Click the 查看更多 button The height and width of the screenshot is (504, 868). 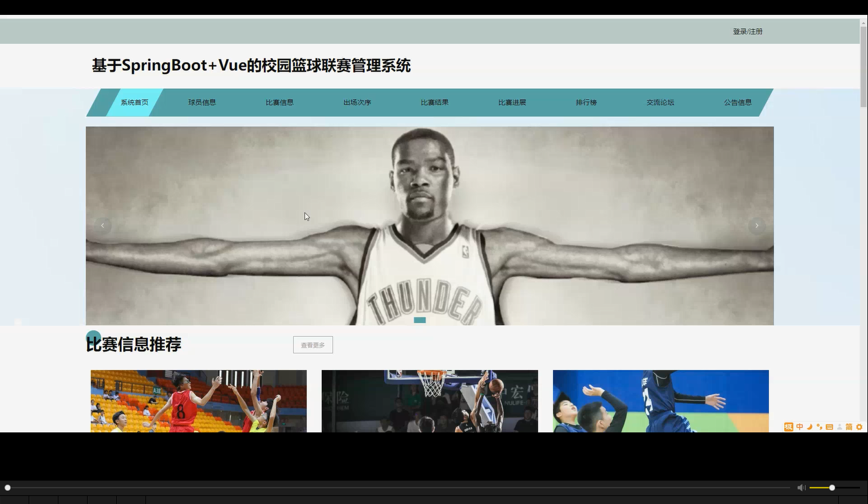[x=313, y=345]
